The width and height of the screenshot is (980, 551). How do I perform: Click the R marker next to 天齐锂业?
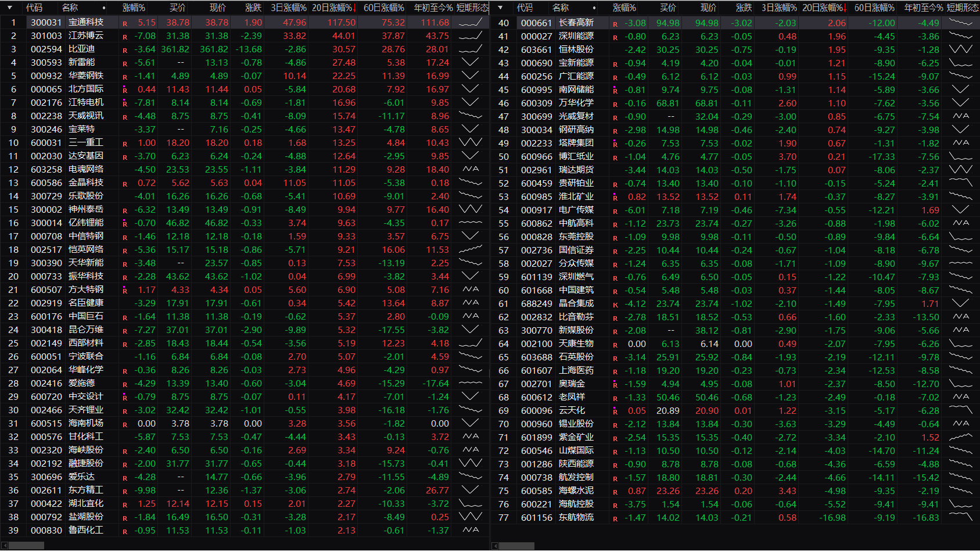(125, 411)
